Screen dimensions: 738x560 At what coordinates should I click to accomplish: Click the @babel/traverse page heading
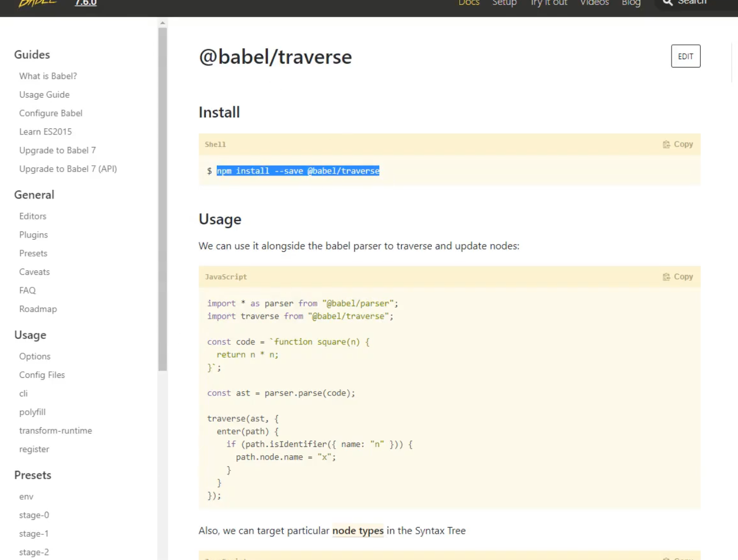[275, 57]
